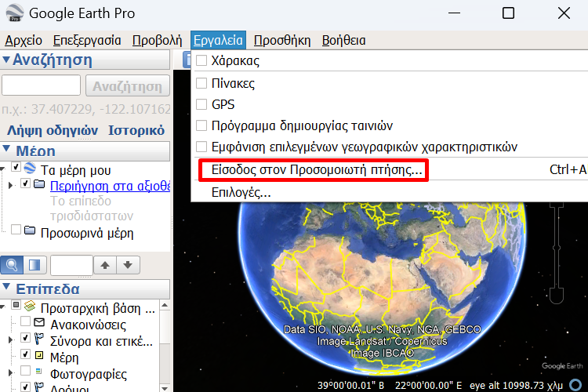Click the Αναζήτηση search button

click(128, 86)
